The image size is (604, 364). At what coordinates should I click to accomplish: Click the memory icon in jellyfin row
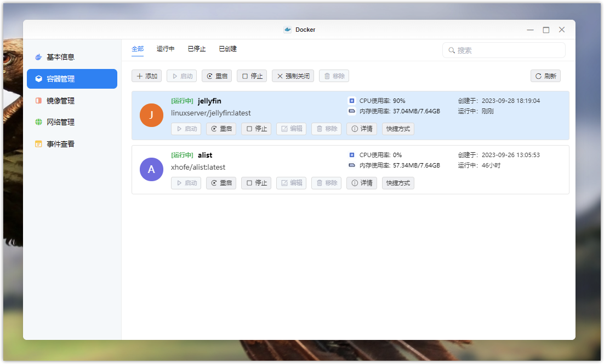(352, 111)
